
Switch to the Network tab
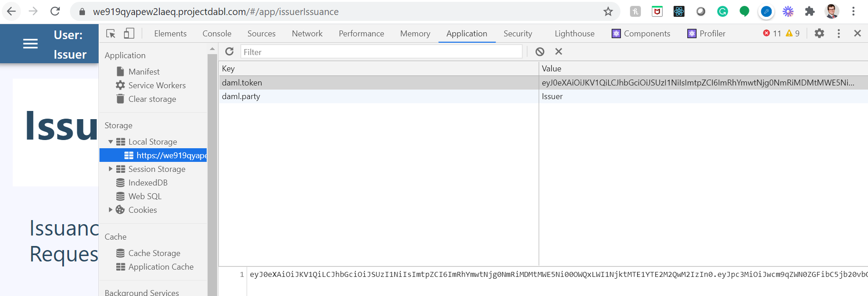pyautogui.click(x=307, y=34)
